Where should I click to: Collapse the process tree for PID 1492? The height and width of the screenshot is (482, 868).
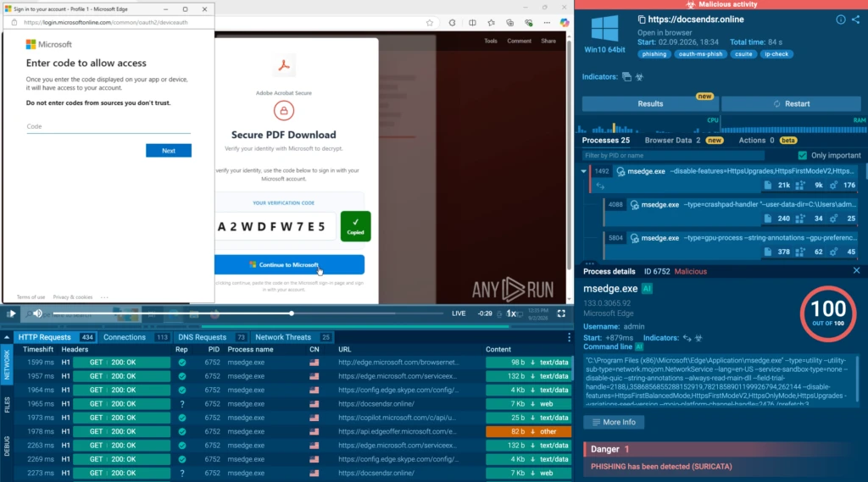583,172
